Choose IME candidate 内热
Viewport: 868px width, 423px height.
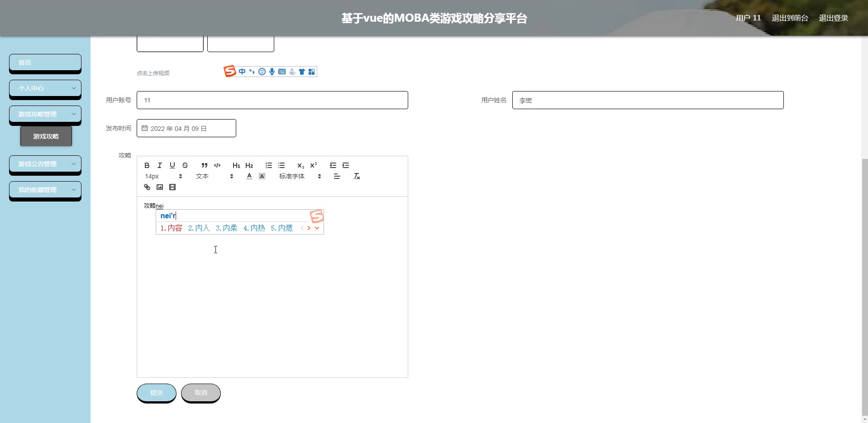tap(254, 228)
